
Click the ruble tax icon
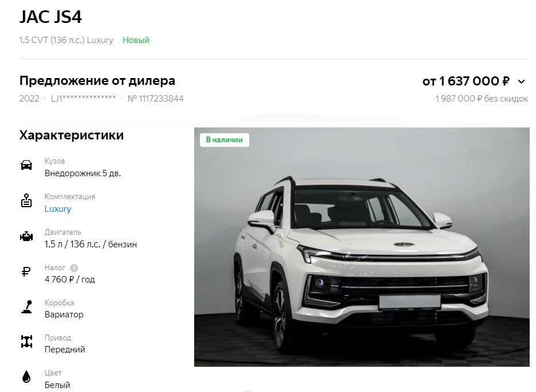coord(26,272)
